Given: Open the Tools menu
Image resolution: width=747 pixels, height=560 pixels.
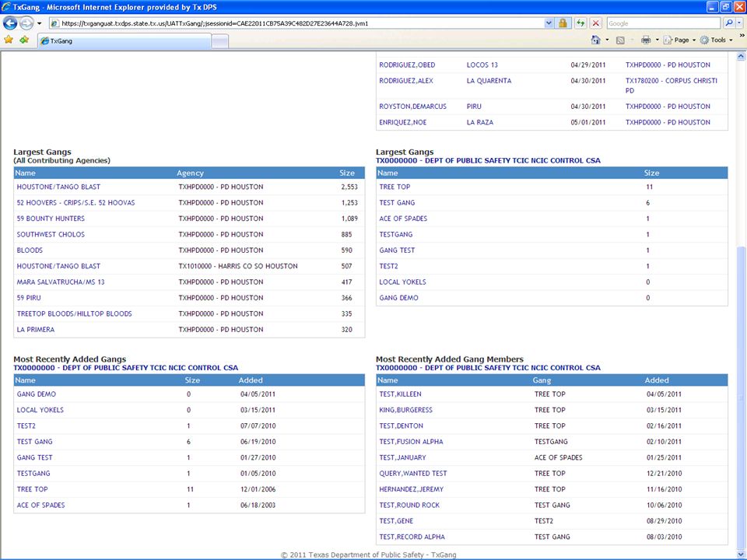Looking at the screenshot, I should (717, 40).
